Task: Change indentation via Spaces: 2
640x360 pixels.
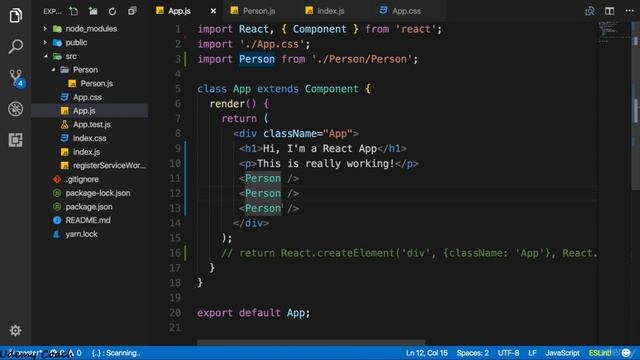Action: tap(472, 353)
